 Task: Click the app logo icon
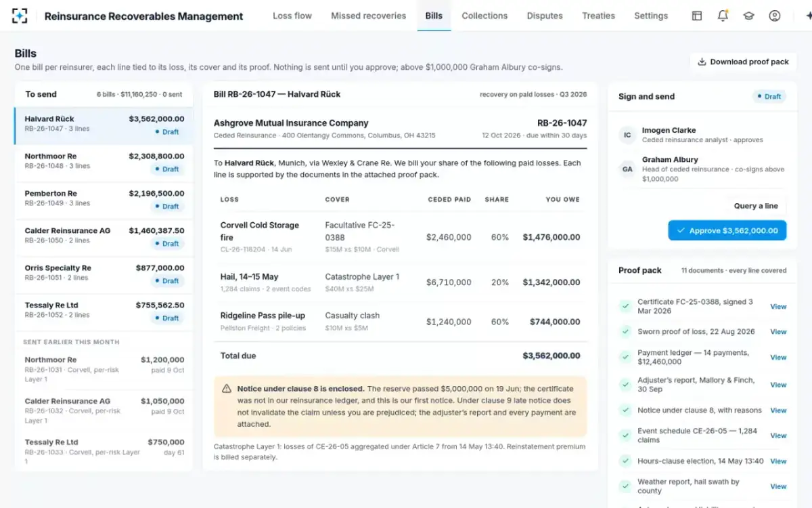point(20,16)
